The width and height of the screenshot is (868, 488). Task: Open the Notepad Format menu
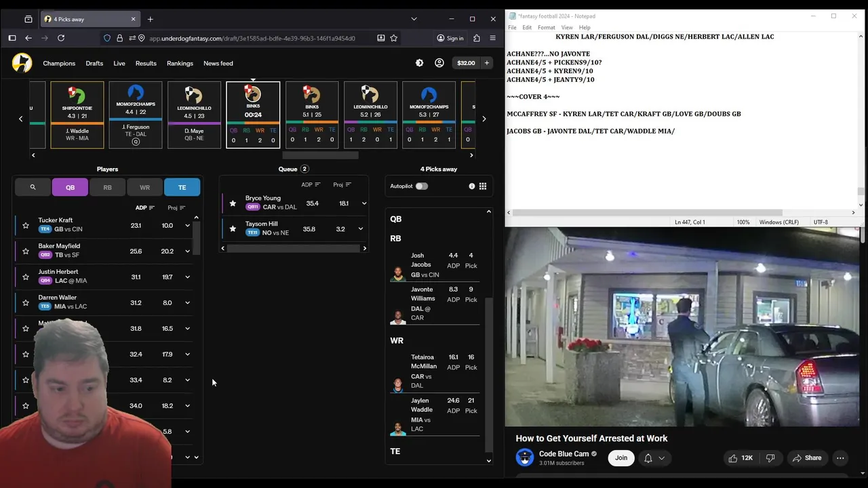pyautogui.click(x=547, y=27)
